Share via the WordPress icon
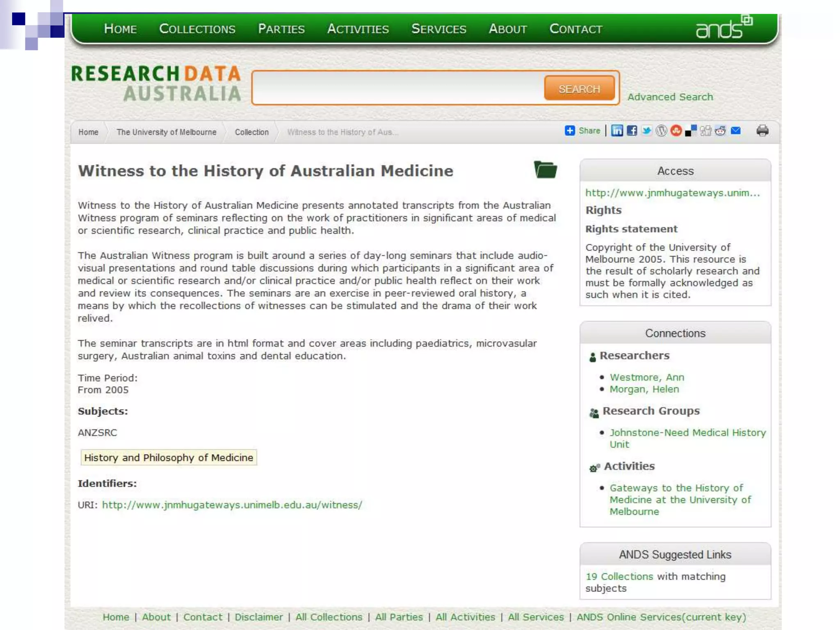This screenshot has width=840, height=630. (661, 131)
